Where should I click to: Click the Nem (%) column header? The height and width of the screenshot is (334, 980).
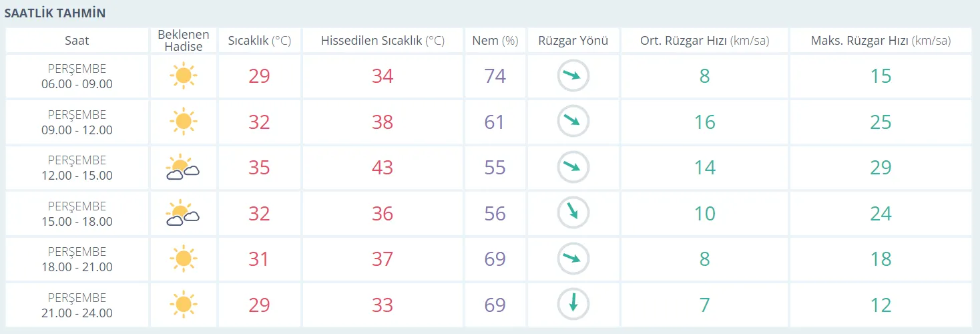coord(495,41)
